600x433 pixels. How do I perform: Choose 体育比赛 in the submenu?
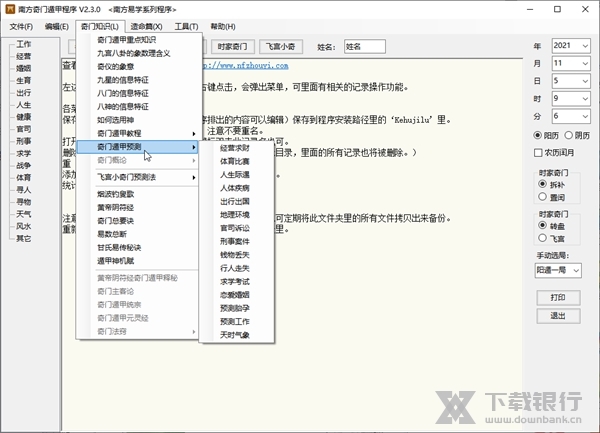point(237,161)
